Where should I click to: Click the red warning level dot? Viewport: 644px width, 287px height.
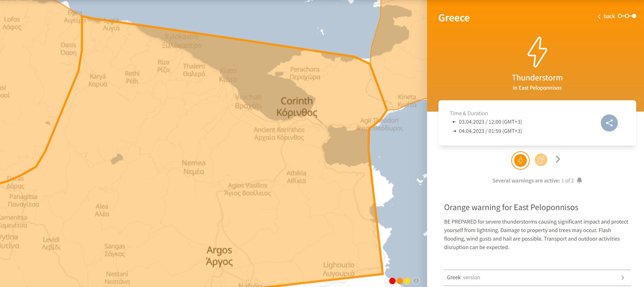tap(392, 281)
